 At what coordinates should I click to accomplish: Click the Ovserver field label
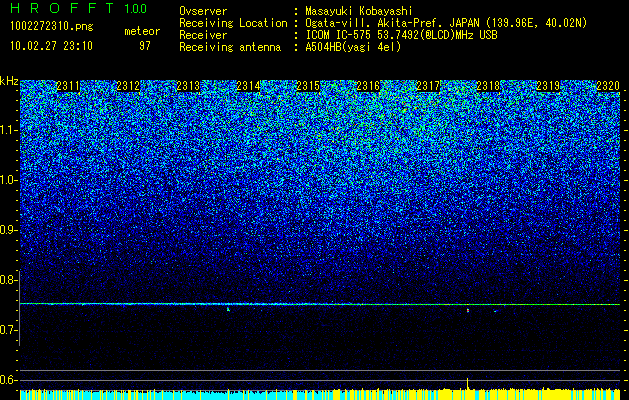203,11
